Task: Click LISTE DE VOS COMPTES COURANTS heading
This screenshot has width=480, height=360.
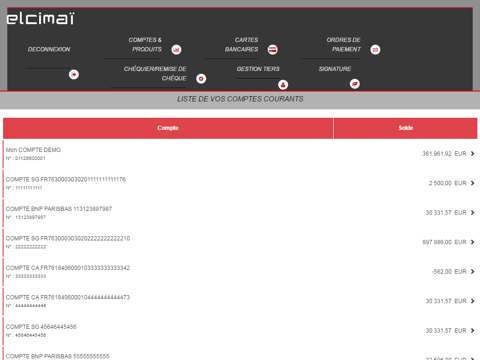Action: point(240,99)
